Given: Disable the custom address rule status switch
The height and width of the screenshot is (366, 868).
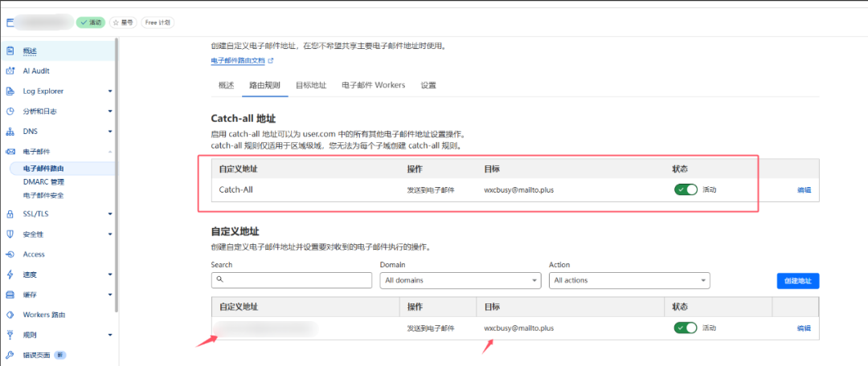Looking at the screenshot, I should [686, 327].
